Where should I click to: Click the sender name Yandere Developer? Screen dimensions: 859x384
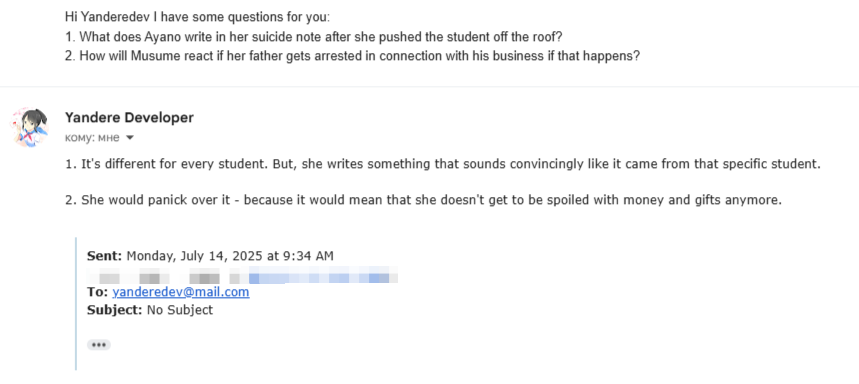tap(129, 118)
